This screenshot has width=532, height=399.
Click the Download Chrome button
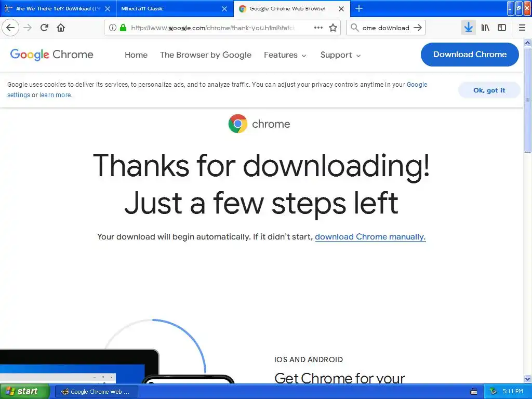point(470,54)
